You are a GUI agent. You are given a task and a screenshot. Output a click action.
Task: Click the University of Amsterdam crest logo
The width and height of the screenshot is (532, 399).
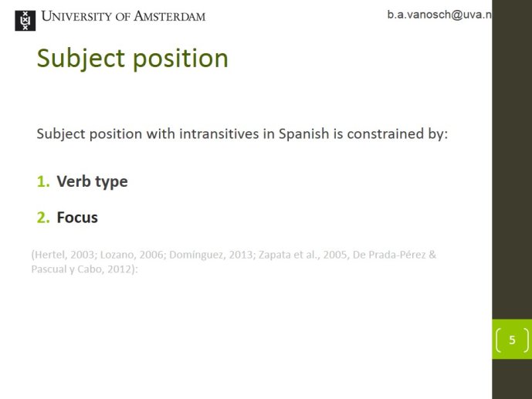point(25,20)
